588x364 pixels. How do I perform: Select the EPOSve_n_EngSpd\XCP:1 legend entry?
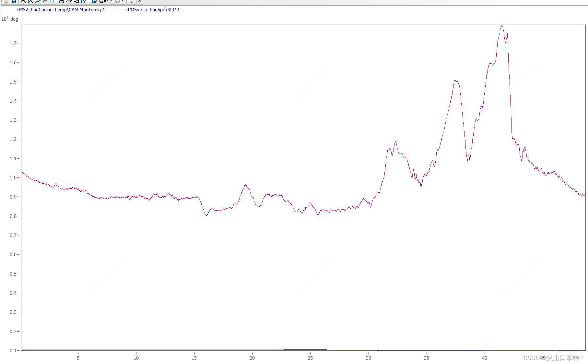coord(152,10)
